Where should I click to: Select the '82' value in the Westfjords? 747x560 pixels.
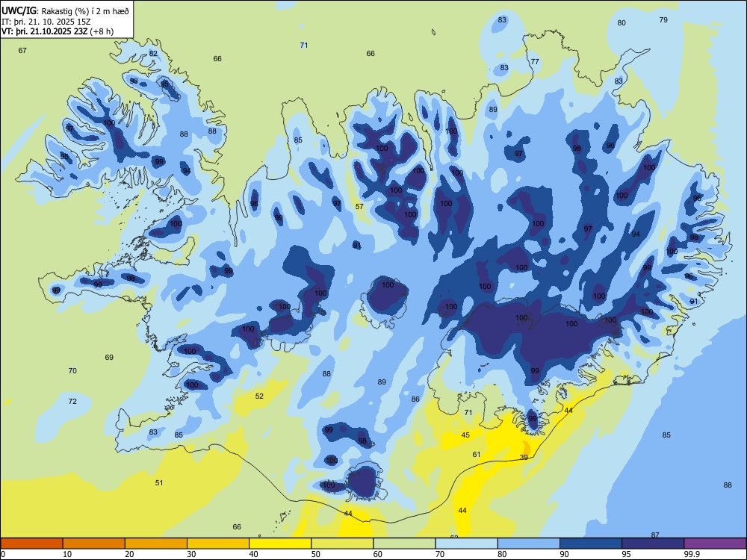[153, 53]
